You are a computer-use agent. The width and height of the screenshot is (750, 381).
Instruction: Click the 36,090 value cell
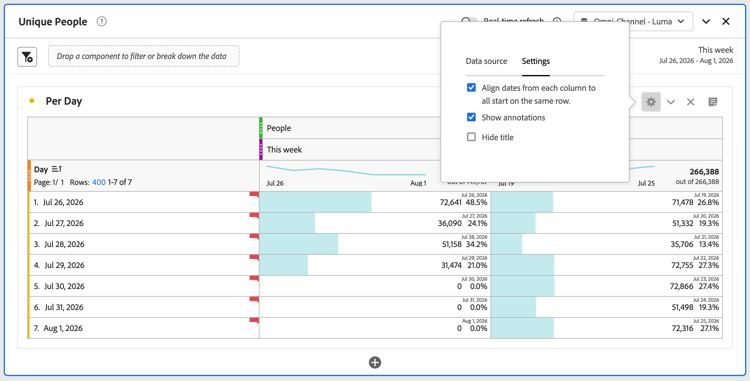pyautogui.click(x=375, y=223)
